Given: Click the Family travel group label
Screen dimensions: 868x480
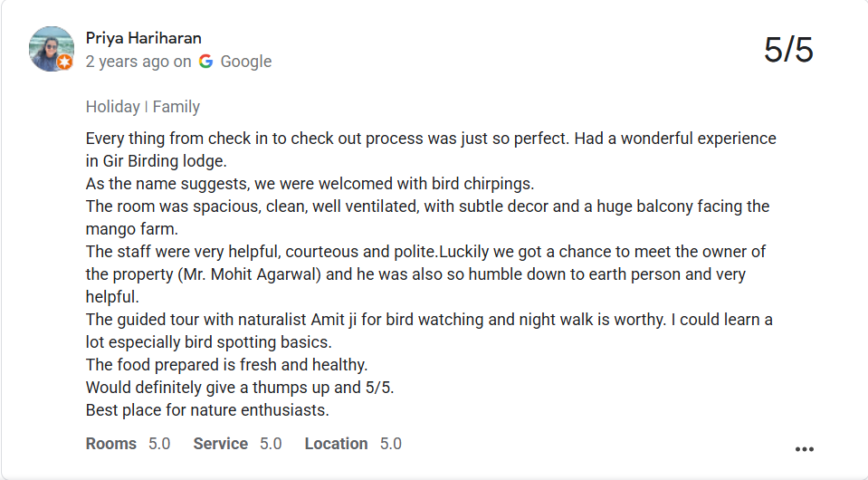Looking at the screenshot, I should pos(176,106).
